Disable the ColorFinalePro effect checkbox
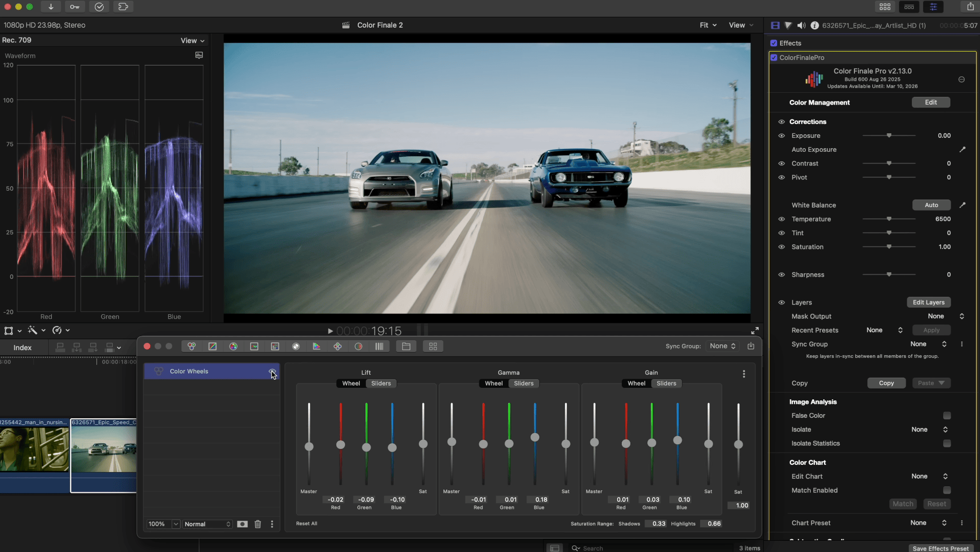980x552 pixels. pyautogui.click(x=774, y=57)
